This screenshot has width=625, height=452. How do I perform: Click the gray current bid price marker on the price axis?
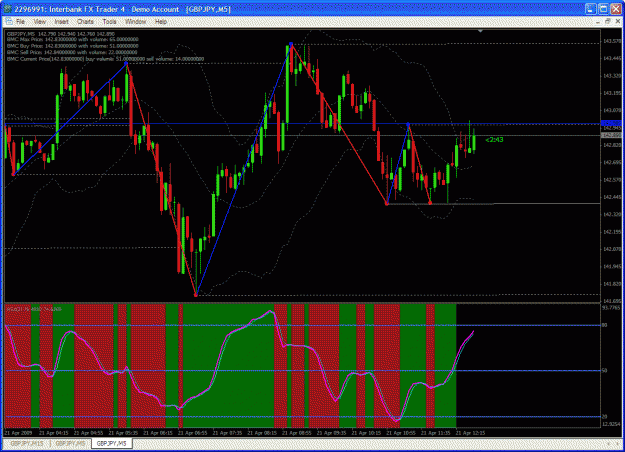tap(611, 136)
